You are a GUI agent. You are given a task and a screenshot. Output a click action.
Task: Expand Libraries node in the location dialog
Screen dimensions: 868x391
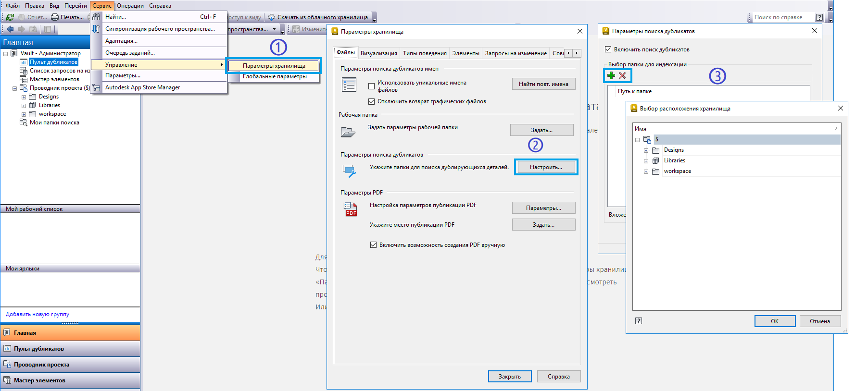point(647,161)
